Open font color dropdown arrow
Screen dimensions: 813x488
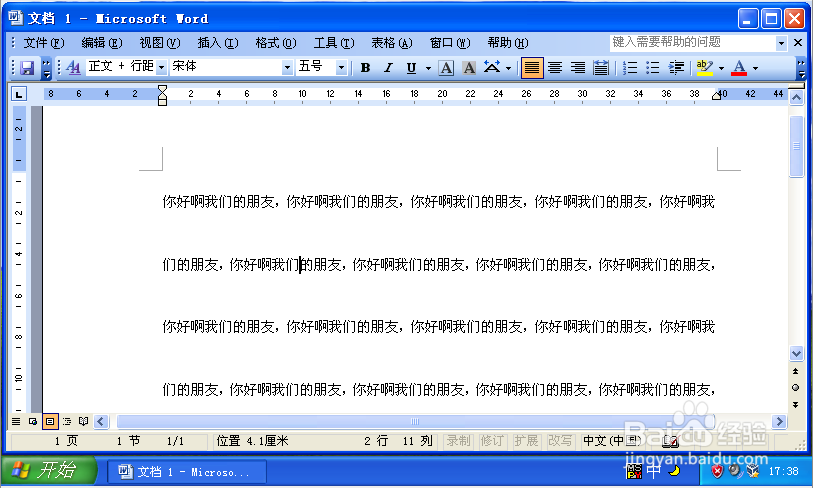[755, 68]
